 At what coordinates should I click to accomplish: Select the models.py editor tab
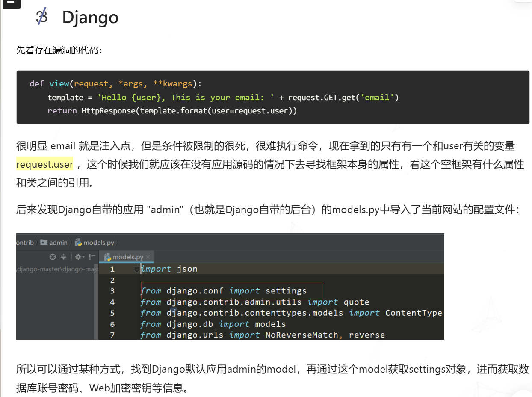tap(127, 257)
